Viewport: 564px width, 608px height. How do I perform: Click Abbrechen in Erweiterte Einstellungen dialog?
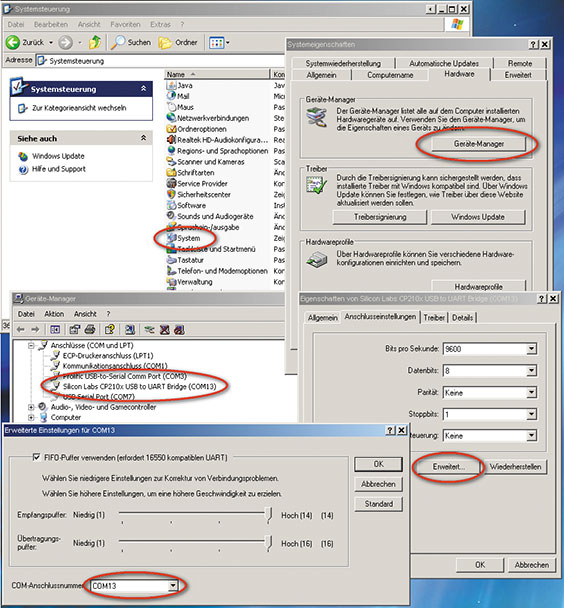378,484
